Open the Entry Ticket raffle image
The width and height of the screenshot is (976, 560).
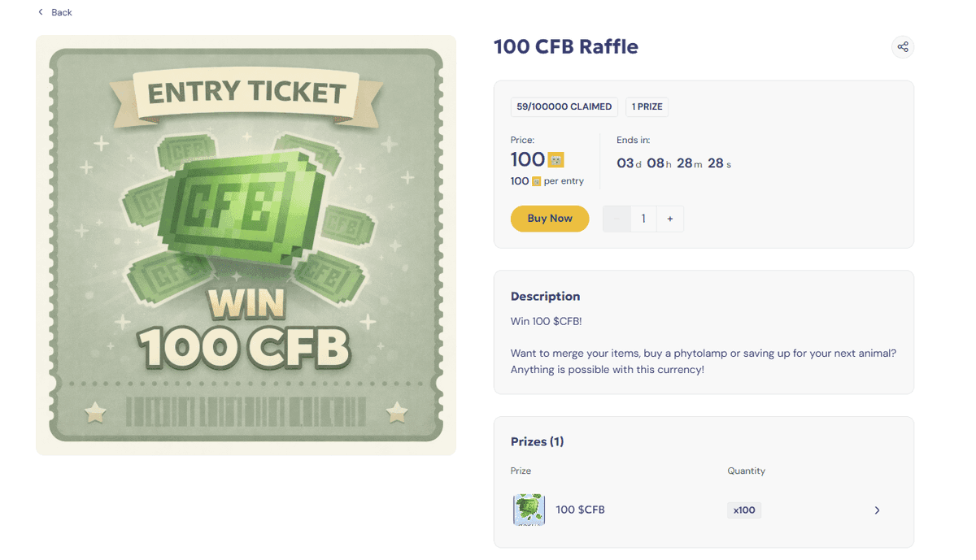pos(246,245)
